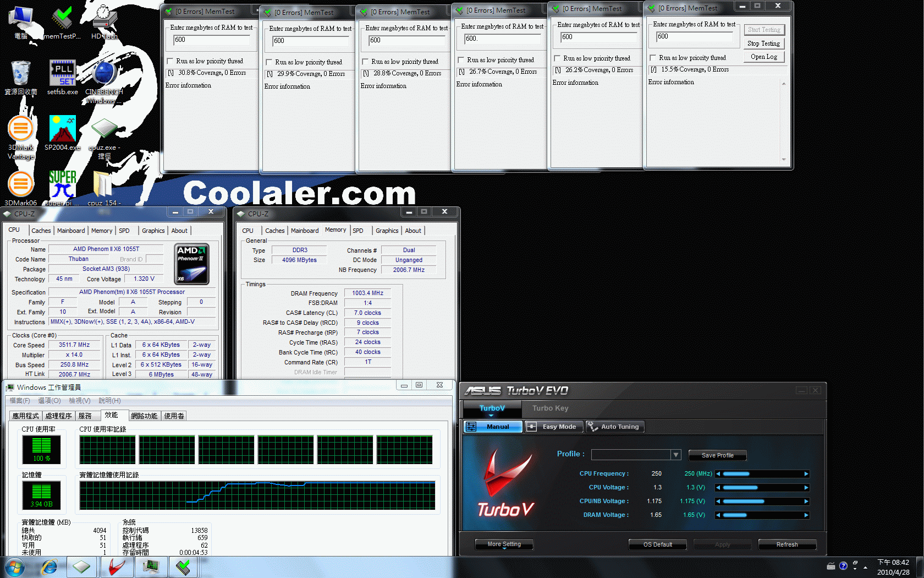
Task: Launch the 3DMark Vantage desktop icon
Action: (21, 138)
